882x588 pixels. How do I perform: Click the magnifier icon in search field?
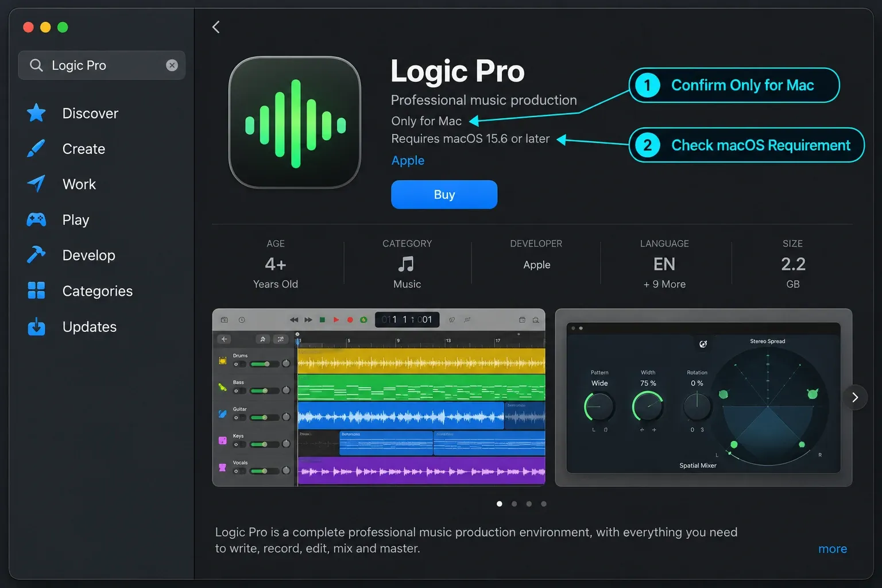pyautogui.click(x=36, y=65)
